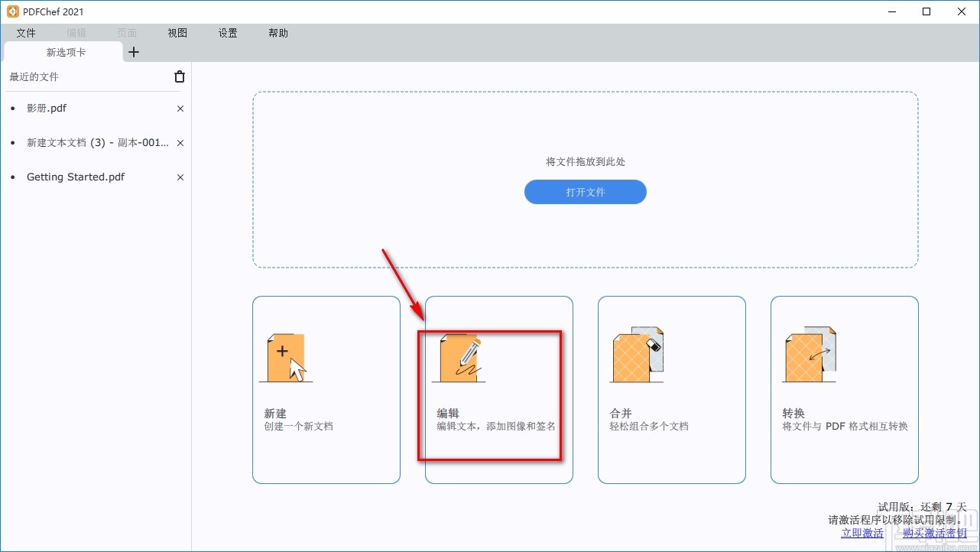
Task: Click the 立即激活 activation link
Action: (x=862, y=533)
